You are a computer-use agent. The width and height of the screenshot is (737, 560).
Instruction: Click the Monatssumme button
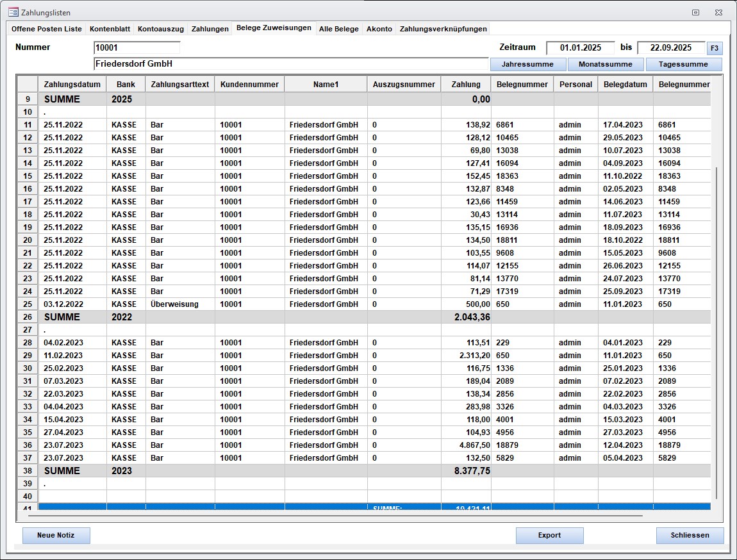[x=605, y=64]
